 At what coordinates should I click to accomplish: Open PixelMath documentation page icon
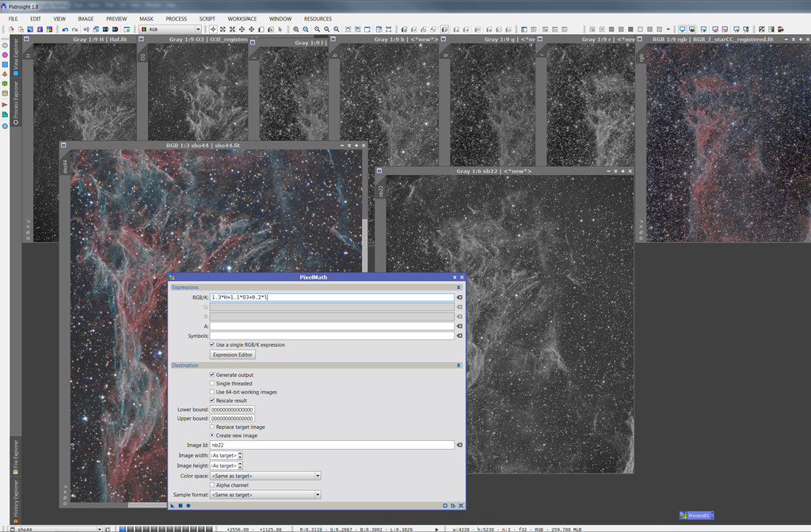click(x=453, y=506)
